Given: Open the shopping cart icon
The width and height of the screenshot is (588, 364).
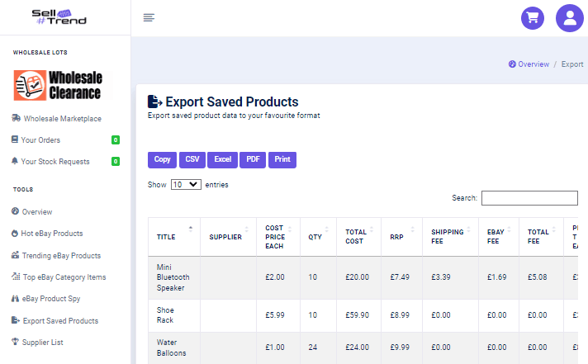Looking at the screenshot, I should pos(533,17).
